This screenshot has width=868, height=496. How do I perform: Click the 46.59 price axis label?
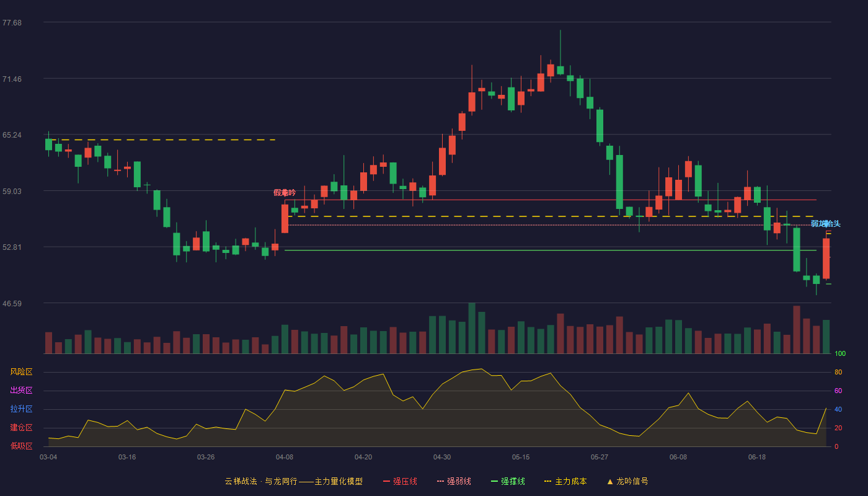[12, 304]
